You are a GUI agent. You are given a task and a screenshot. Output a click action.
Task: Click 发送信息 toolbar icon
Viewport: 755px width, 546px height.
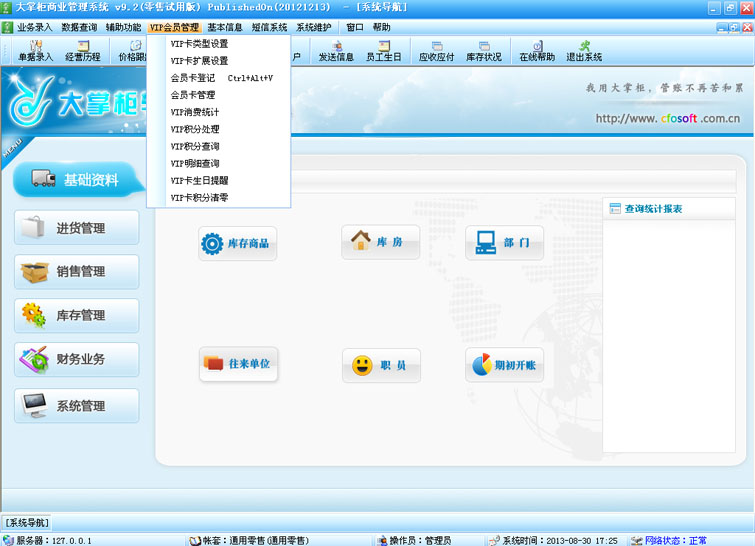[x=336, y=51]
